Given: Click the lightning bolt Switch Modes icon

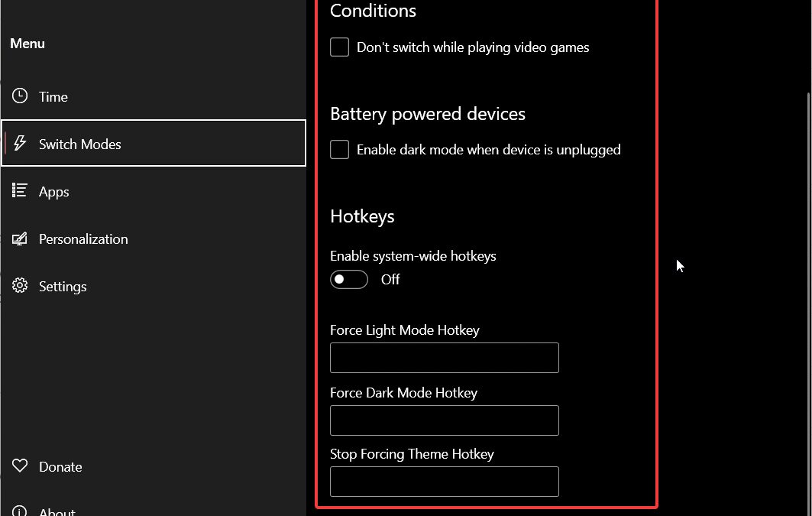Looking at the screenshot, I should tap(21, 144).
